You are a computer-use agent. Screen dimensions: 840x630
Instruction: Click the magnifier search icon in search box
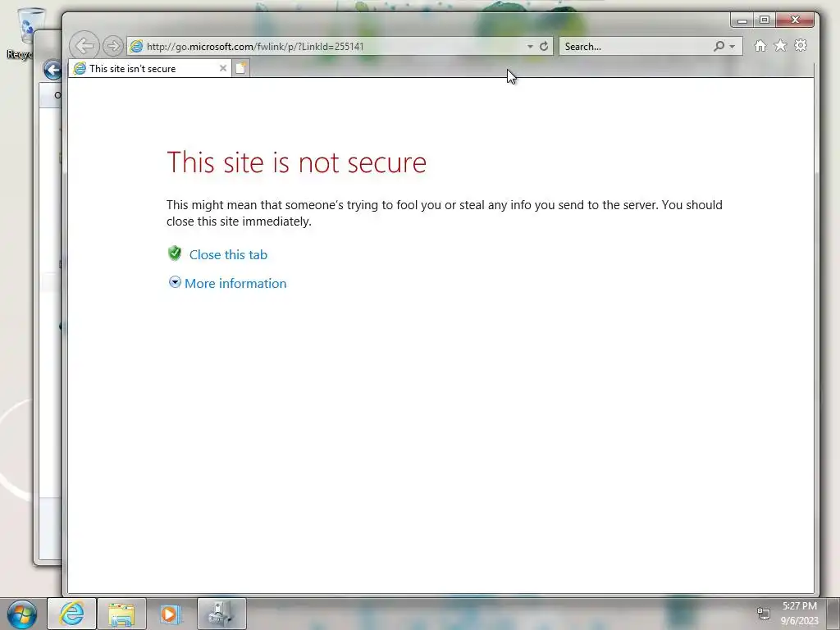coord(719,46)
